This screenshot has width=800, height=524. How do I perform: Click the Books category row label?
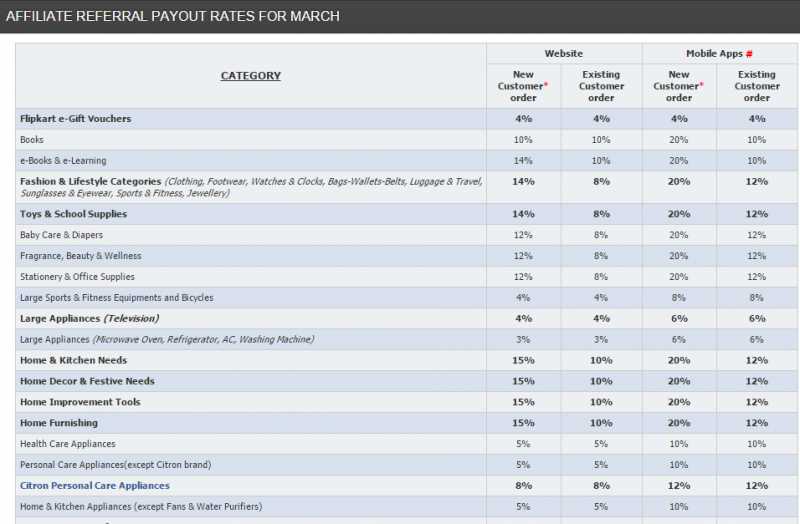pos(31,140)
